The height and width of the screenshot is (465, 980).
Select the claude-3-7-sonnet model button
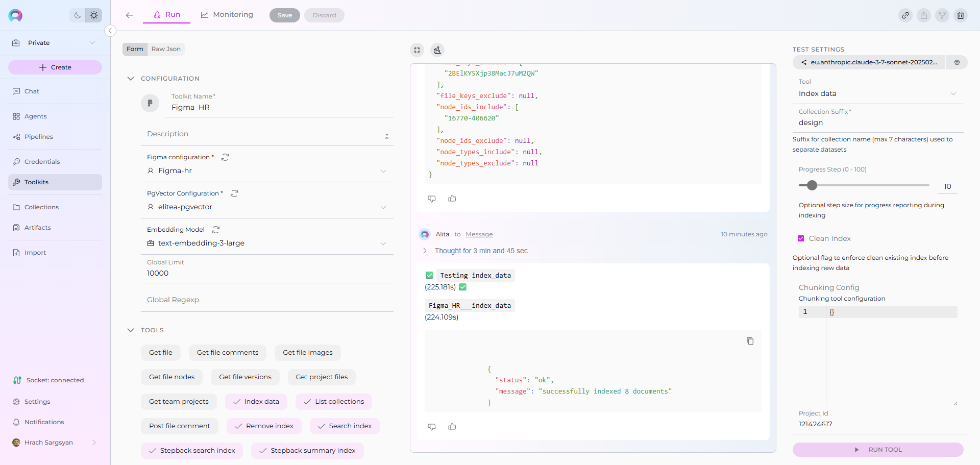869,62
